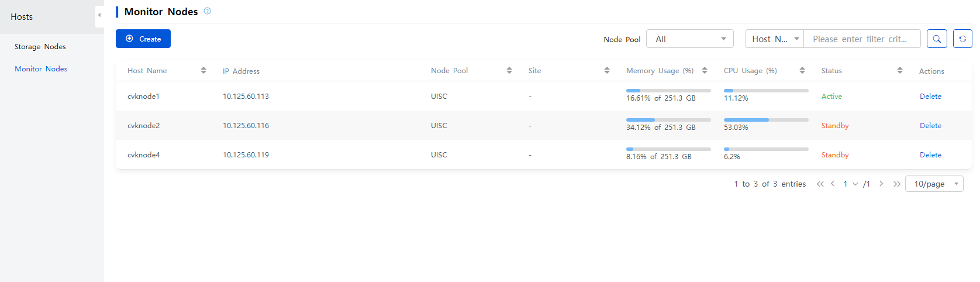Delete the cvknode2 monitor node

point(930,125)
